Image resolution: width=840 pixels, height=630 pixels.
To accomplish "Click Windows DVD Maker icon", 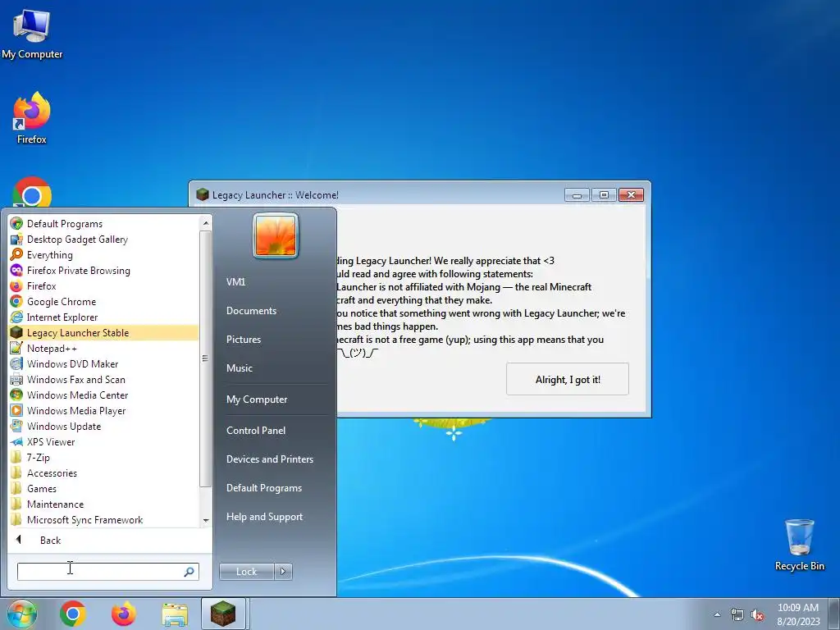I will 16,363.
